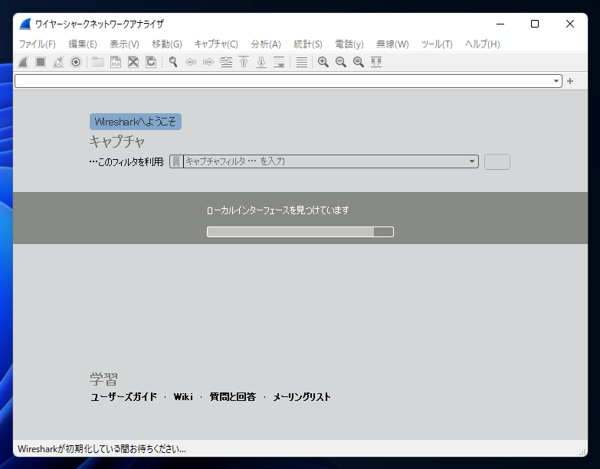Open the ヘルプ(H) menu

pyautogui.click(x=483, y=44)
